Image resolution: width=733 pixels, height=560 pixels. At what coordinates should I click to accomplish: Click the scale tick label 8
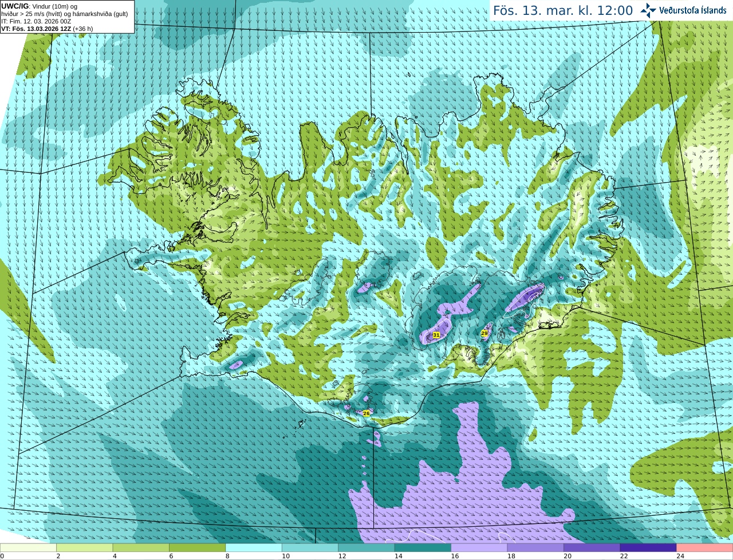click(227, 556)
